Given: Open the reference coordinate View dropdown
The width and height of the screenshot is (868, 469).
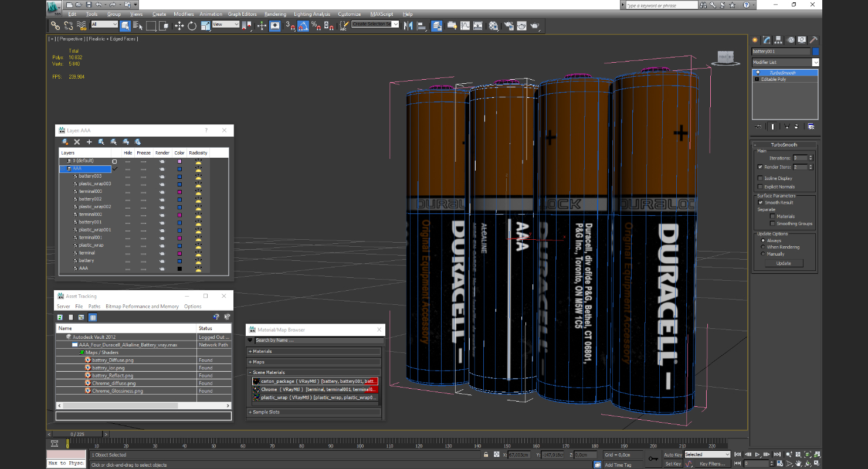Looking at the screenshot, I should (x=226, y=24).
